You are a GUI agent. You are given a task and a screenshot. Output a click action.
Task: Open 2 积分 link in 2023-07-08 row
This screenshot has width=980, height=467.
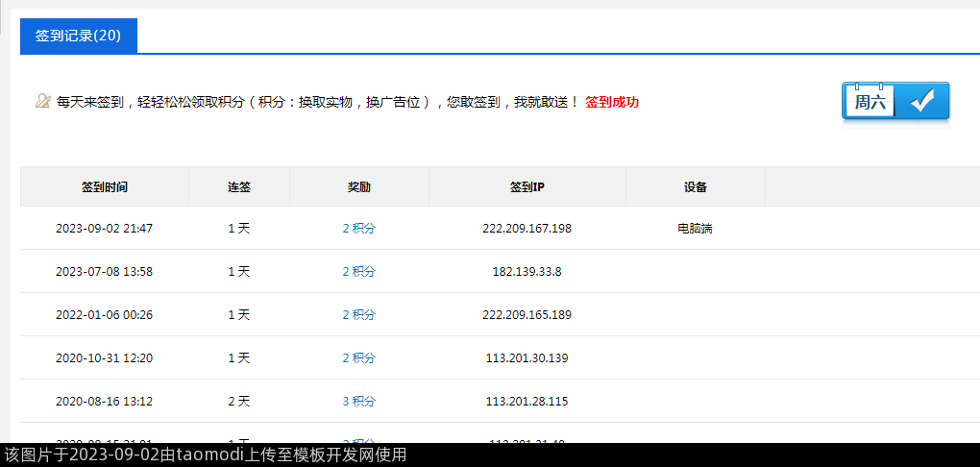click(x=359, y=272)
